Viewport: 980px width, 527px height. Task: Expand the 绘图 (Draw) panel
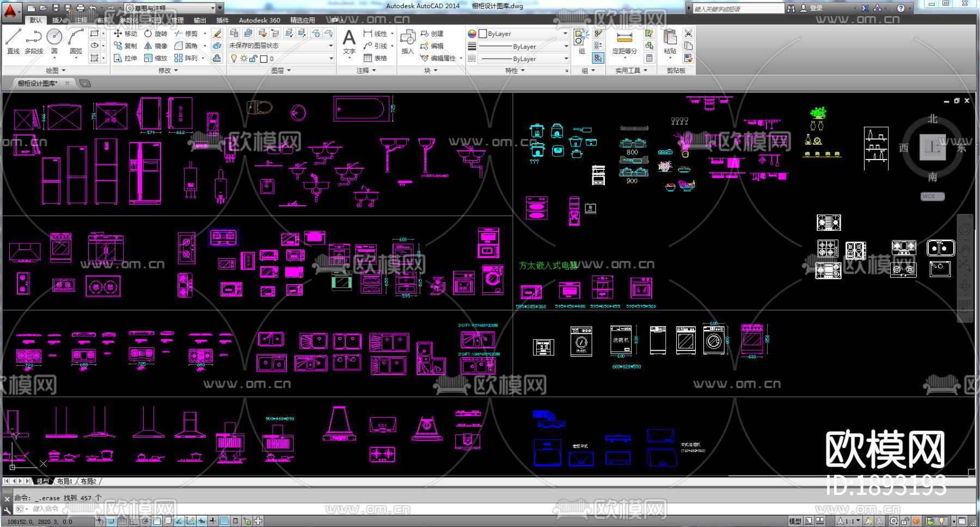coord(56,71)
